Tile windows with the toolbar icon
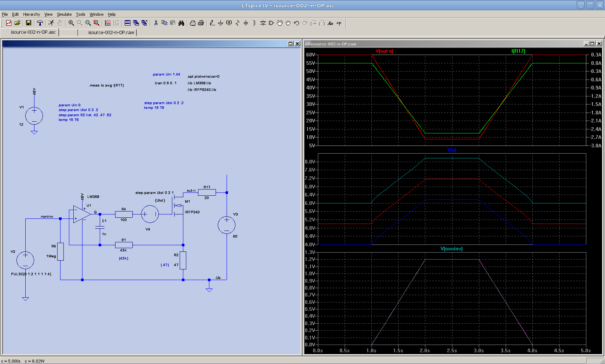This screenshot has height=364, width=605. tap(128, 23)
